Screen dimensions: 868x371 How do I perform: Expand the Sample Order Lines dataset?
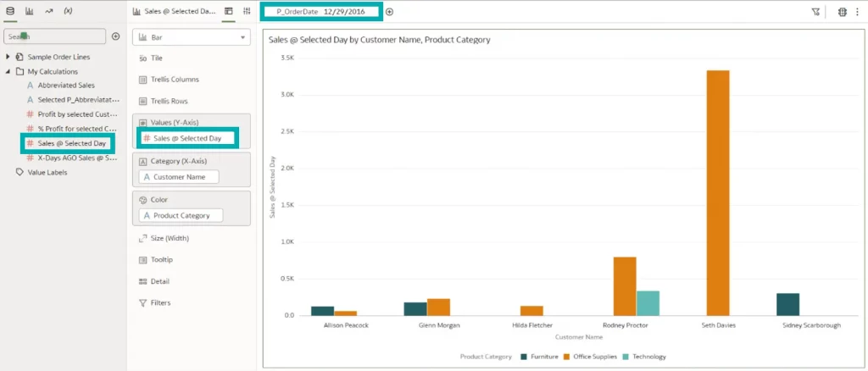[x=8, y=57]
